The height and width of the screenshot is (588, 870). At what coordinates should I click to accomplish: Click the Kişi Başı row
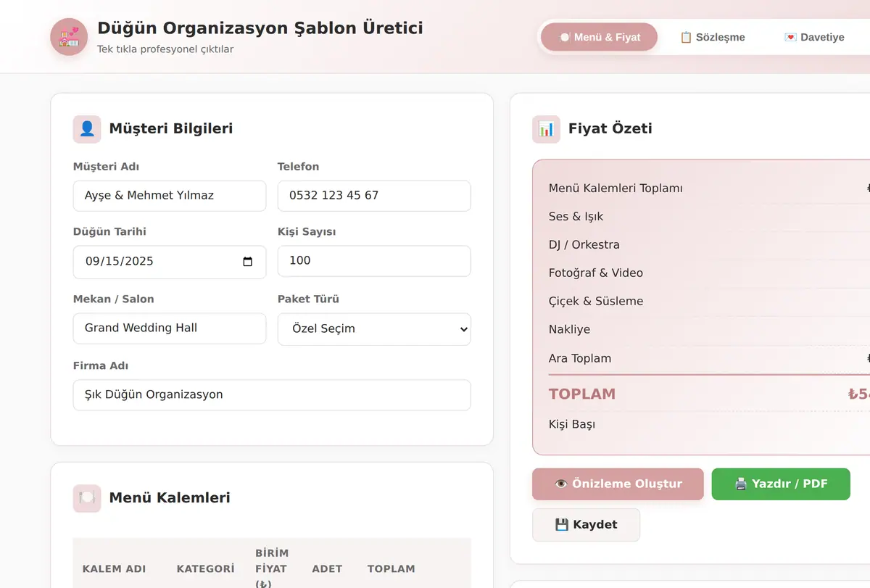click(709, 424)
